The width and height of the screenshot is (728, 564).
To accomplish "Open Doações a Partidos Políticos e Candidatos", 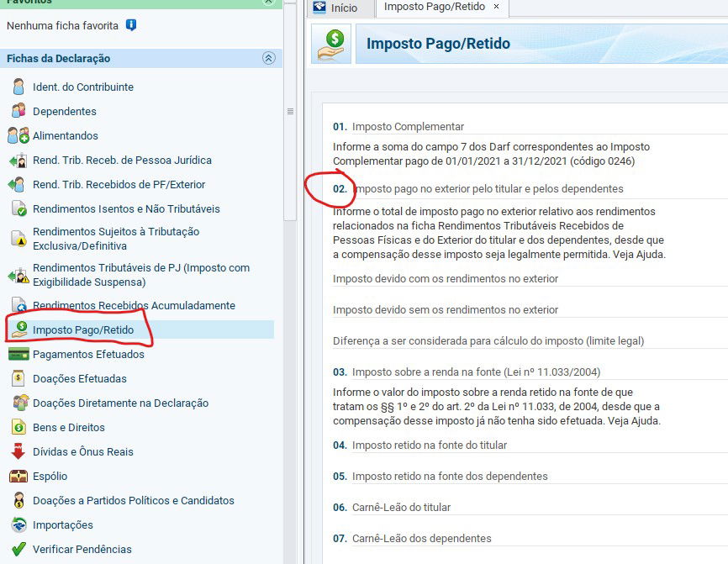I will (x=134, y=500).
